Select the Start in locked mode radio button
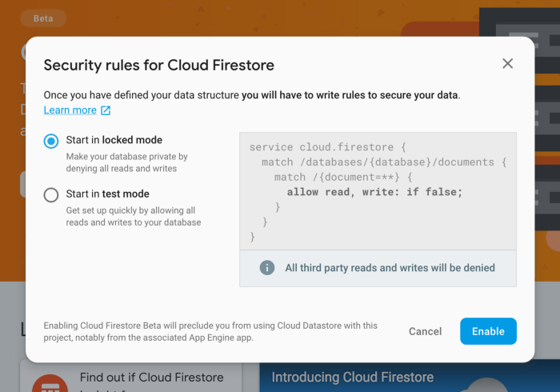This screenshot has height=392, width=560. [51, 141]
